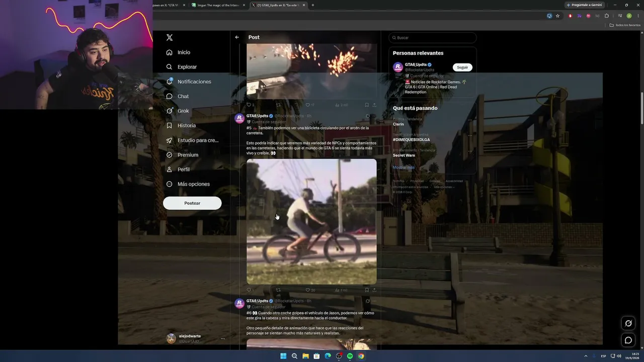The width and height of the screenshot is (644, 362).
Task: Open Grok from the sidebar
Action: (x=177, y=111)
